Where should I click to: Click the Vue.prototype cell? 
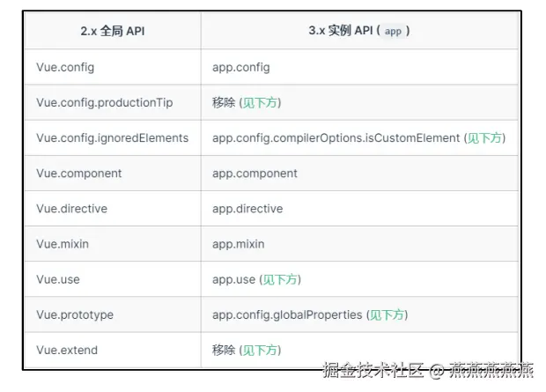click(x=75, y=314)
